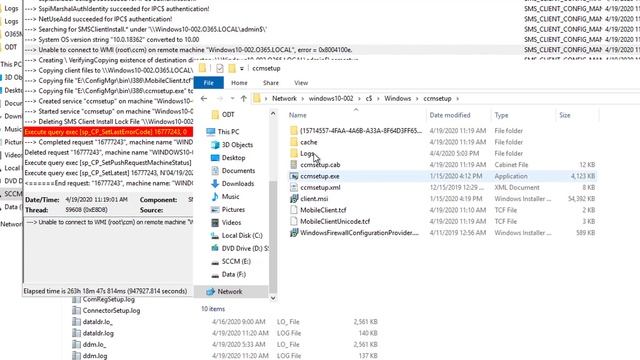Open the View ribbon tab
The width and height of the screenshot is (640, 360).
301,83
